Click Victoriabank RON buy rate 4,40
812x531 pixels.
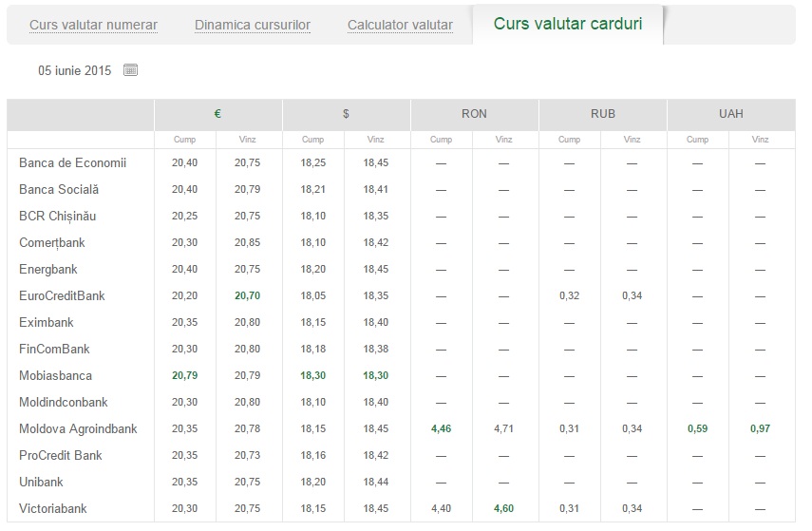point(442,509)
